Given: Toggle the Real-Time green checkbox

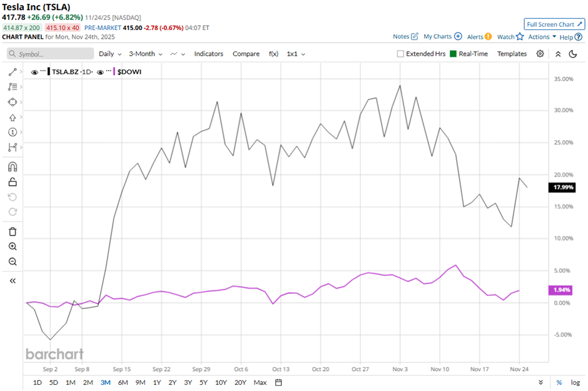Looking at the screenshot, I should click(453, 54).
